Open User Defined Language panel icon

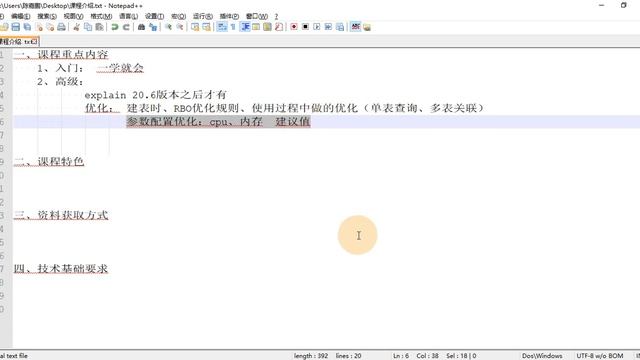click(256, 27)
